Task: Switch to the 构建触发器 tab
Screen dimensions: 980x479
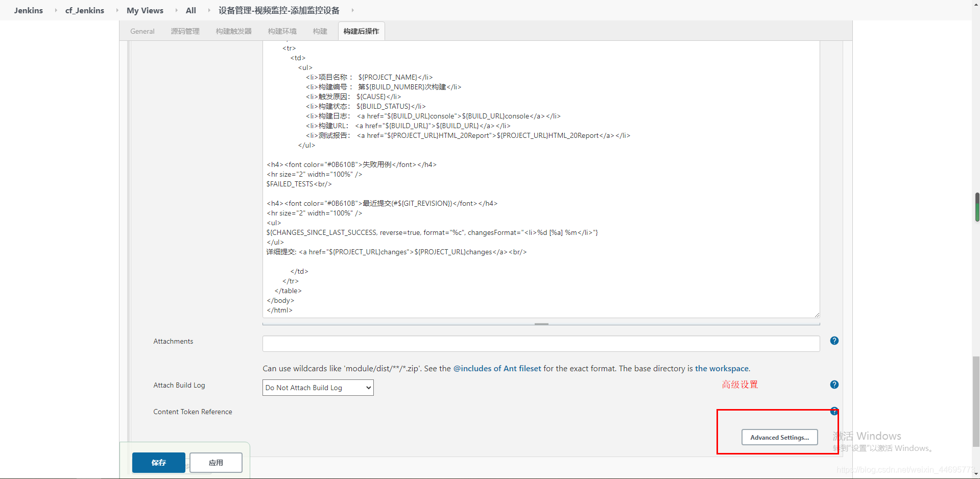Action: click(x=234, y=31)
